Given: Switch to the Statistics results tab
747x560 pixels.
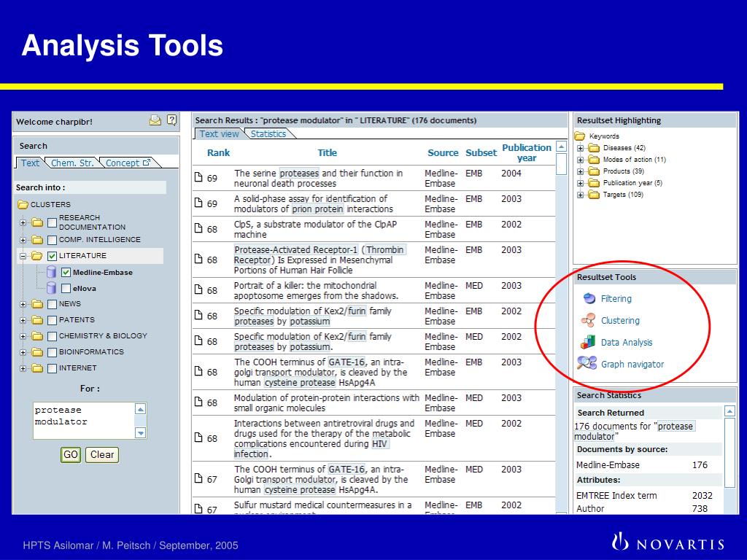Looking at the screenshot, I should coord(268,134).
